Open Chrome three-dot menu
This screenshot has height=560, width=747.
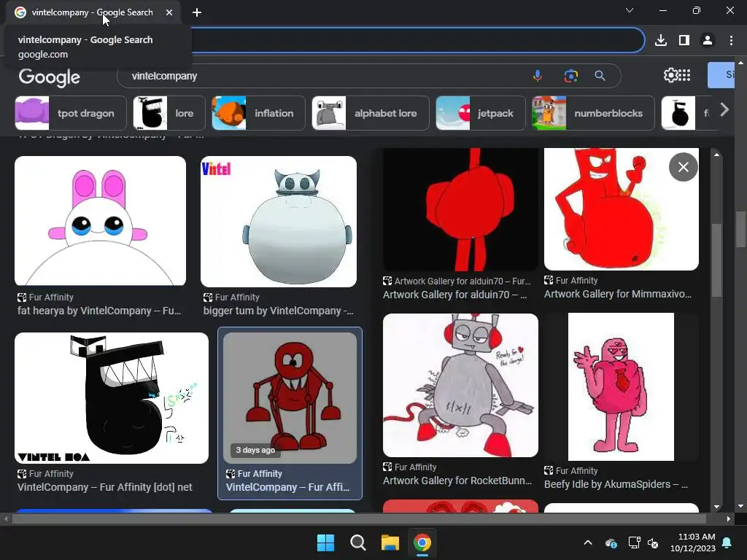tap(731, 41)
